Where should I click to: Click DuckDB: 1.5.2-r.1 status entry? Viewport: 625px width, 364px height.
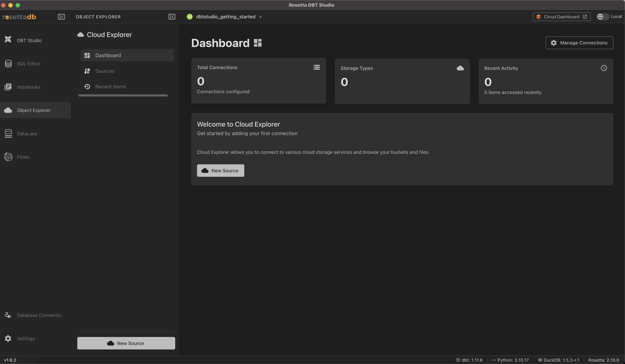pyautogui.click(x=559, y=360)
